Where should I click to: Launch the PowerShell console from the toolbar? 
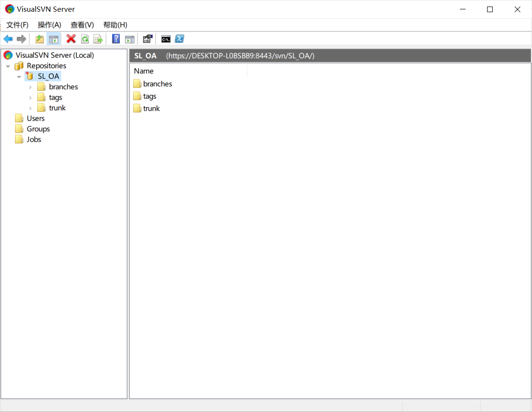click(180, 39)
